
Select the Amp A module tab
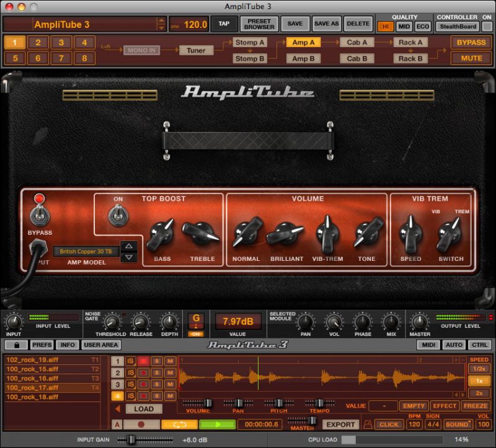coord(303,42)
